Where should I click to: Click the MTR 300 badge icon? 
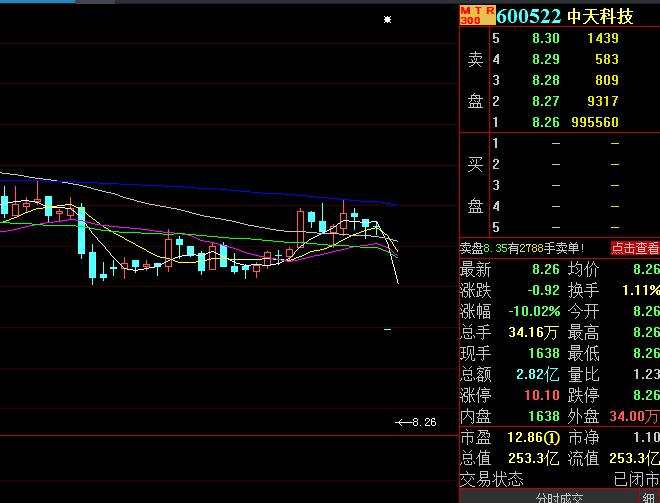477,16
